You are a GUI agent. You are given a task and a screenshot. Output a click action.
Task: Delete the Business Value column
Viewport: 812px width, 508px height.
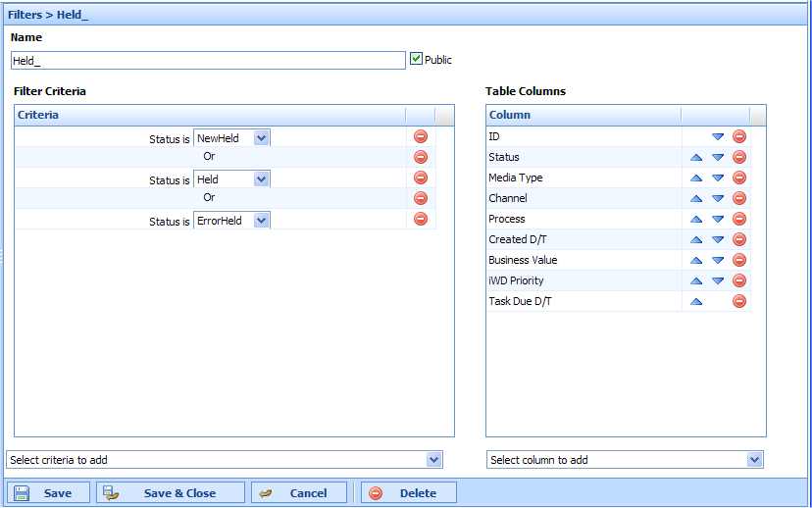tap(739, 260)
